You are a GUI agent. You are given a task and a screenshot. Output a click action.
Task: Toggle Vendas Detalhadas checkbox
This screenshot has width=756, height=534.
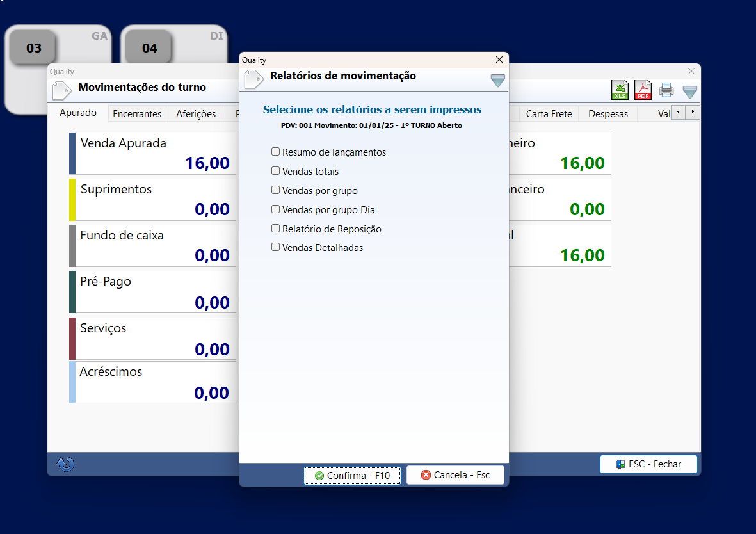tap(275, 247)
